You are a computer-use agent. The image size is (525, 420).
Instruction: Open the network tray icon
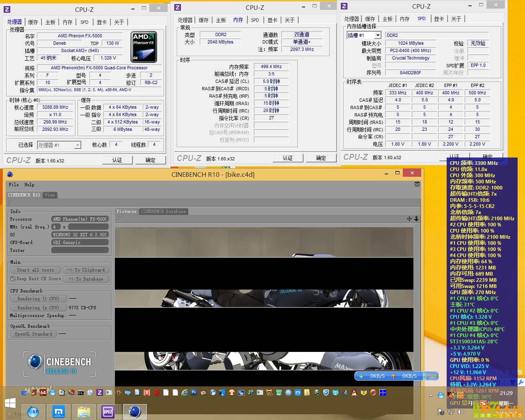450,412
